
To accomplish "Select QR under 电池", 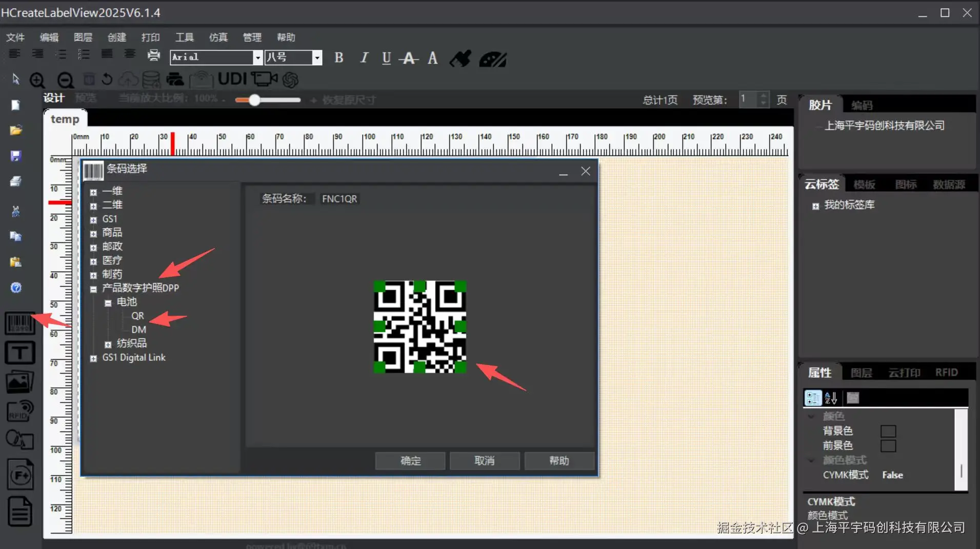I will 137,316.
